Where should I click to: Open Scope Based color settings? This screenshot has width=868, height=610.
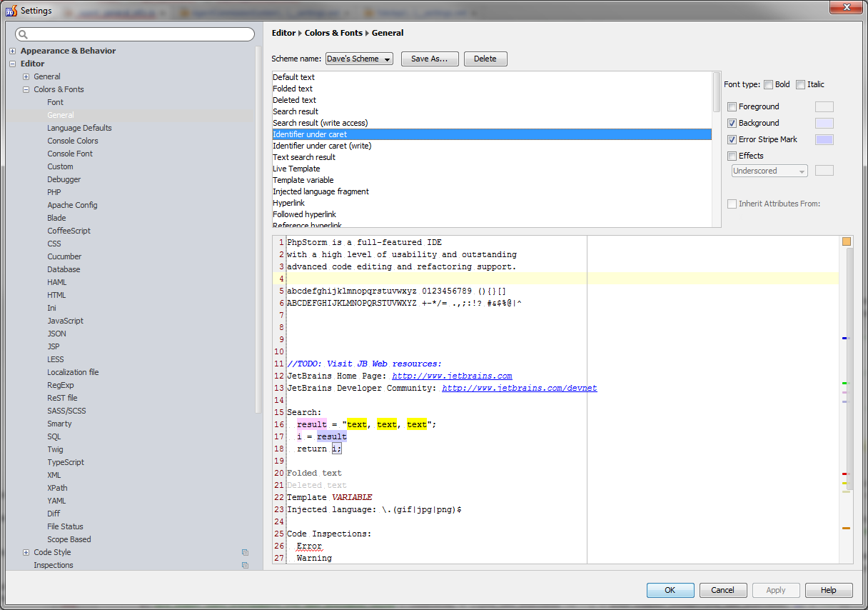(69, 539)
